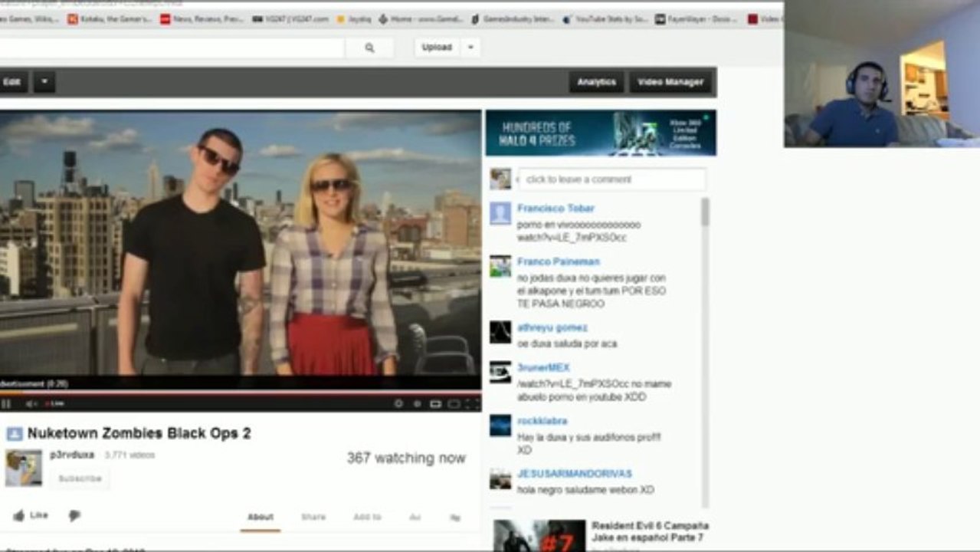Open YouTube Stats bookmark
The width and height of the screenshot is (980, 552).
605,19
